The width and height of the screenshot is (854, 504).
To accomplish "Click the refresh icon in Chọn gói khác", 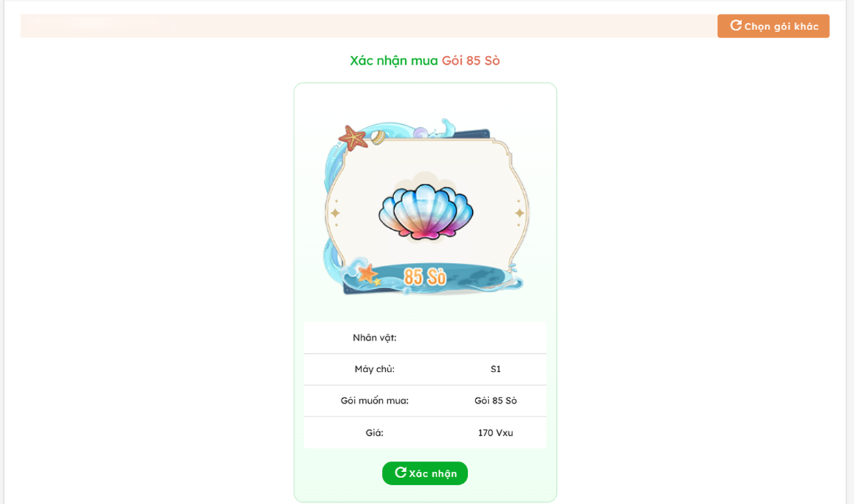I will [736, 25].
